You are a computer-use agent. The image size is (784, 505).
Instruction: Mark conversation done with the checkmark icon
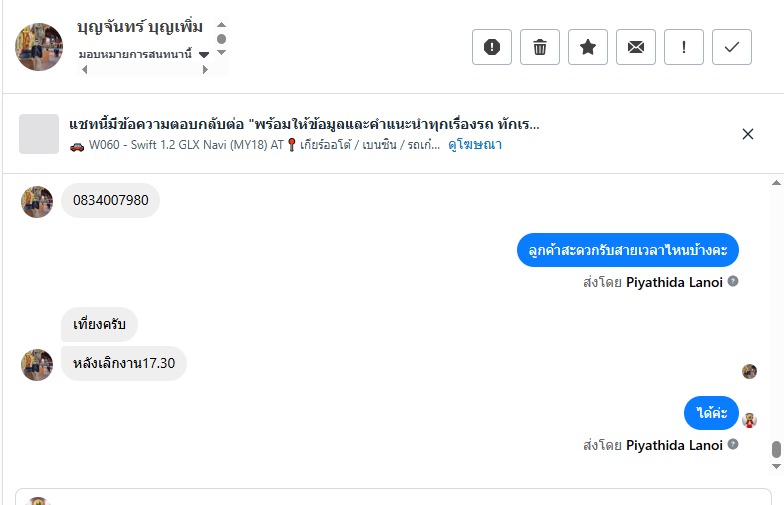pos(732,47)
